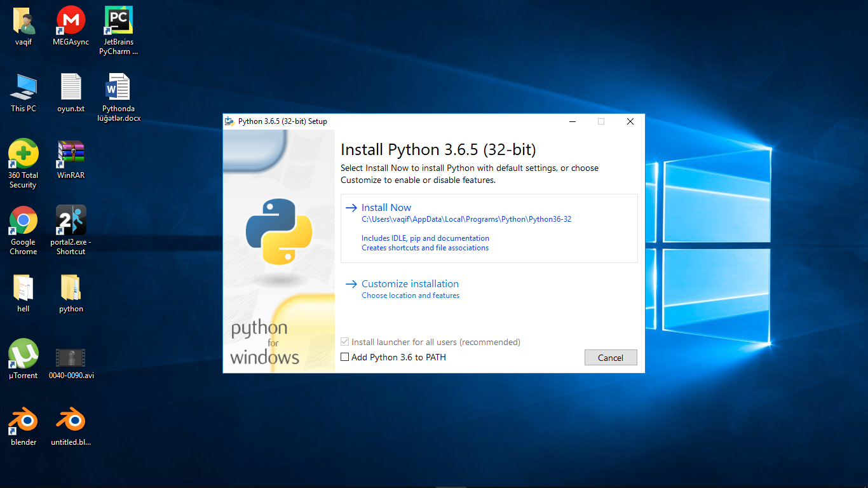Launch Blender from the desktop
868x488 pixels.
pos(23,419)
